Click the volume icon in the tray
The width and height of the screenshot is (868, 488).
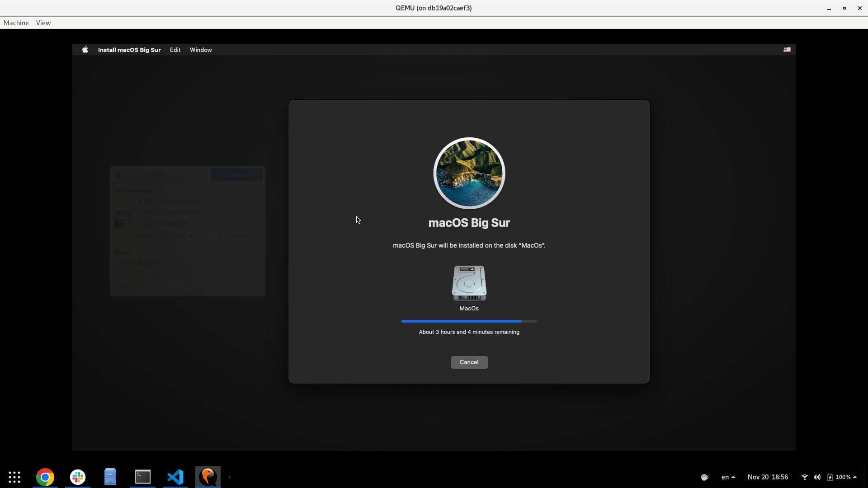(817, 477)
